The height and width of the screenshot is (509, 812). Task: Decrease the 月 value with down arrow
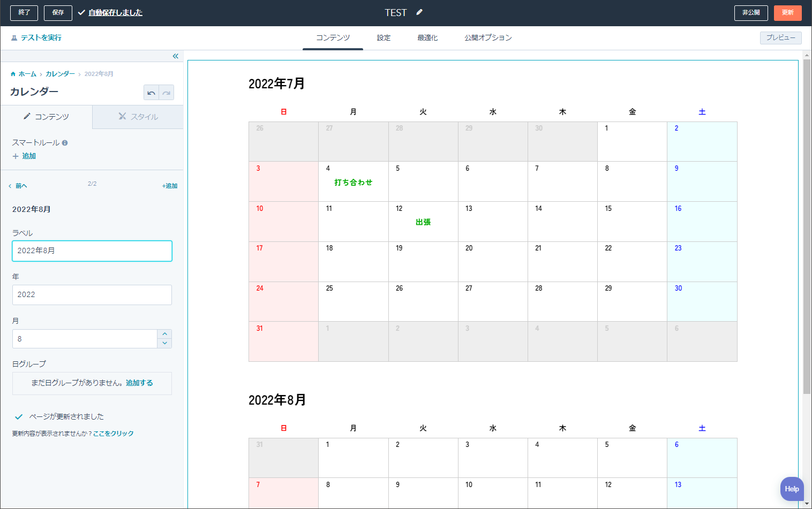pos(164,343)
